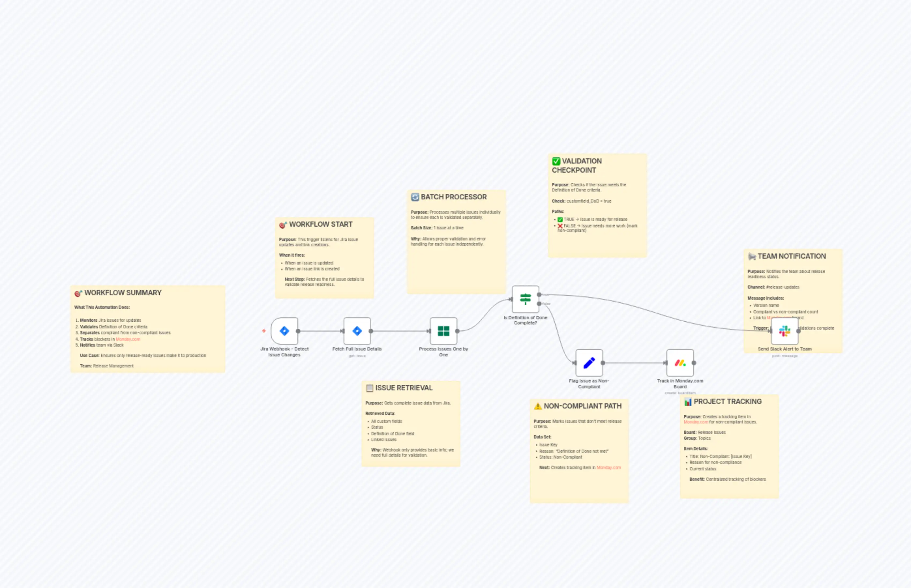The height and width of the screenshot is (588, 911).
Task: Open the Flag Issue as Non-Compliant pencil node
Action: 589,363
